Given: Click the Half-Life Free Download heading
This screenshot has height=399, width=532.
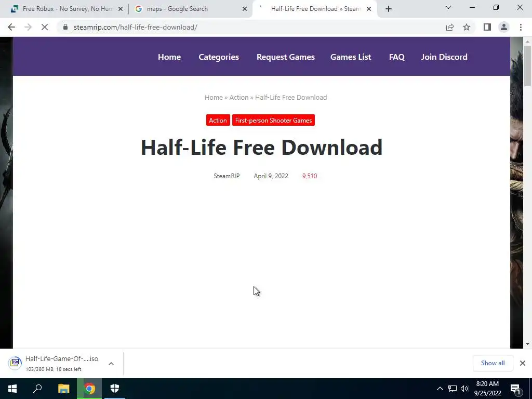Looking at the screenshot, I should point(262,147).
